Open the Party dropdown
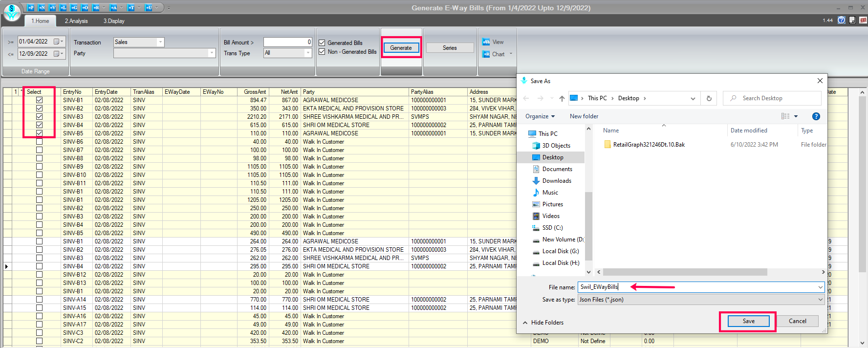This screenshot has height=348, width=868. 212,53
